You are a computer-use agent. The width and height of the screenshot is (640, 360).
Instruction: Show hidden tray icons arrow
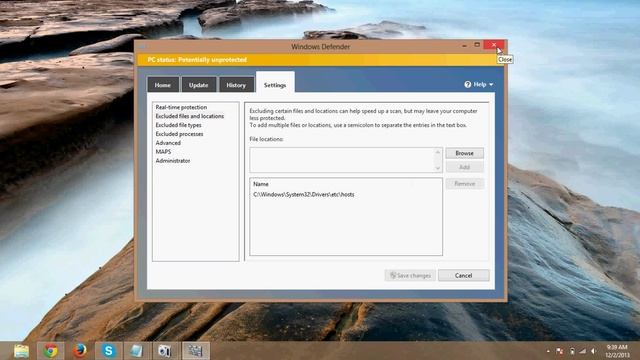pos(548,351)
